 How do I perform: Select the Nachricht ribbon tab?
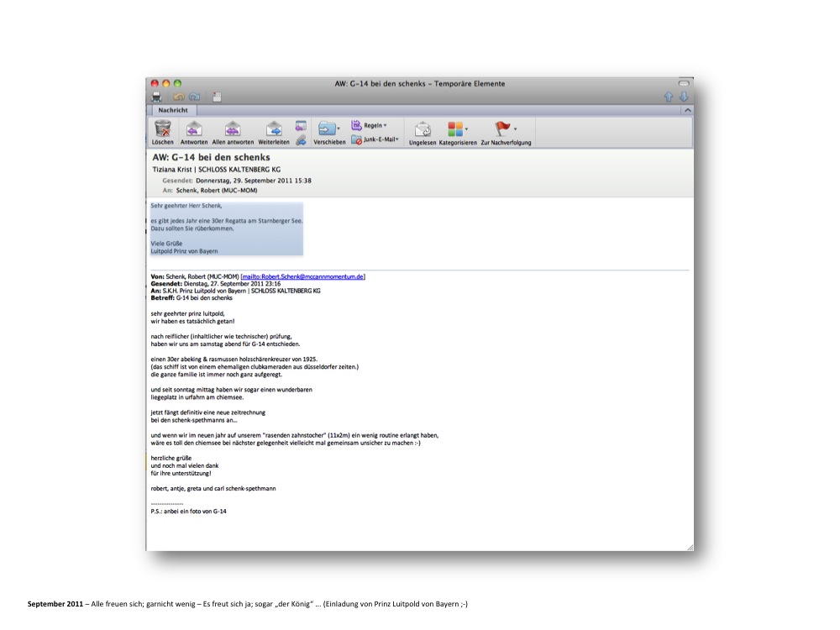tap(173, 110)
